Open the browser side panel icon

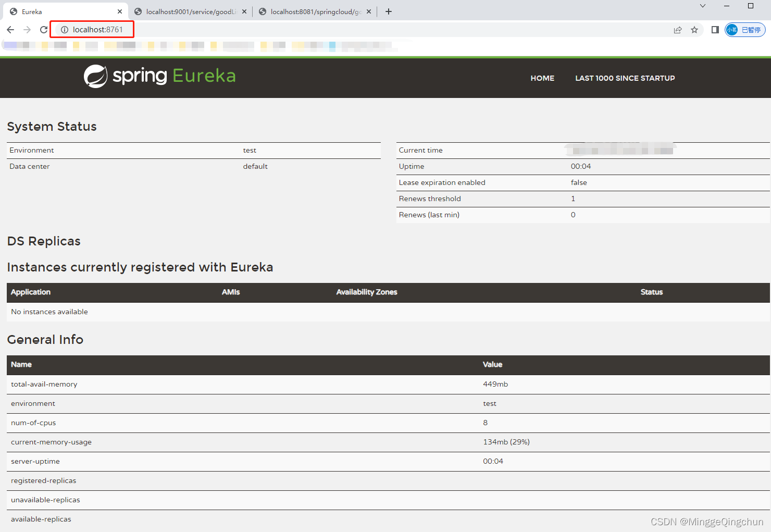point(715,30)
